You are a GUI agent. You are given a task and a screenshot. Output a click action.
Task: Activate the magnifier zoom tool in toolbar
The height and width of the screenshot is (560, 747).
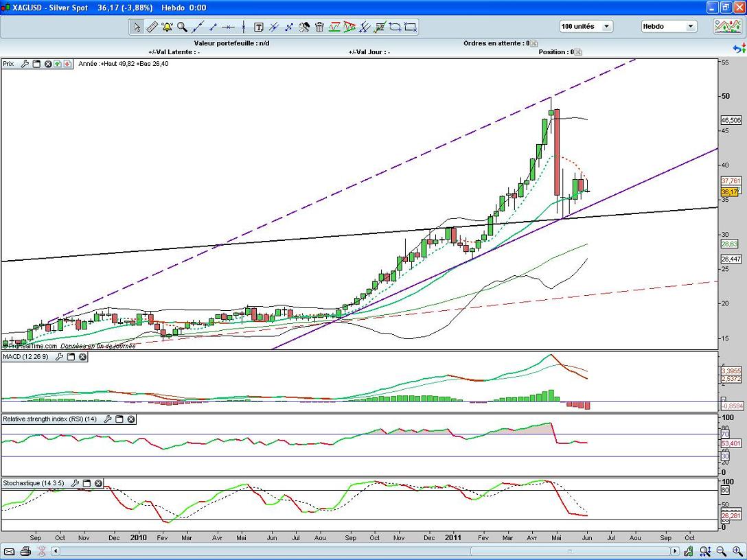coord(182,27)
